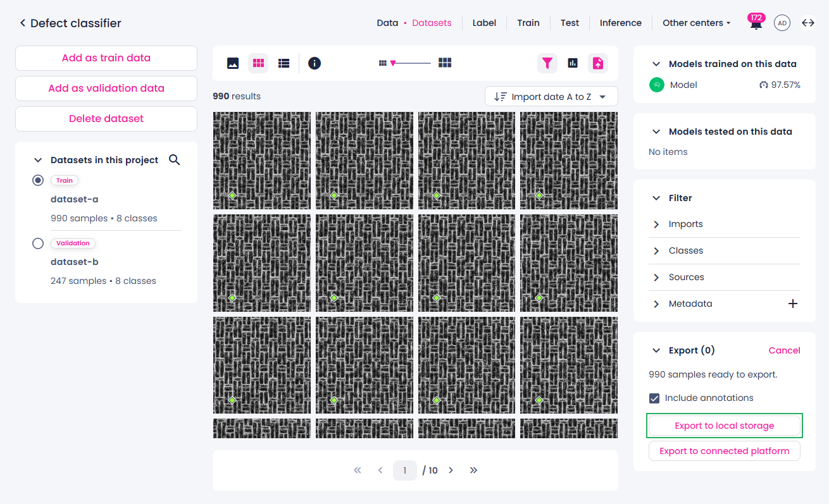Open the Inference tab
829x504 pixels.
click(621, 23)
